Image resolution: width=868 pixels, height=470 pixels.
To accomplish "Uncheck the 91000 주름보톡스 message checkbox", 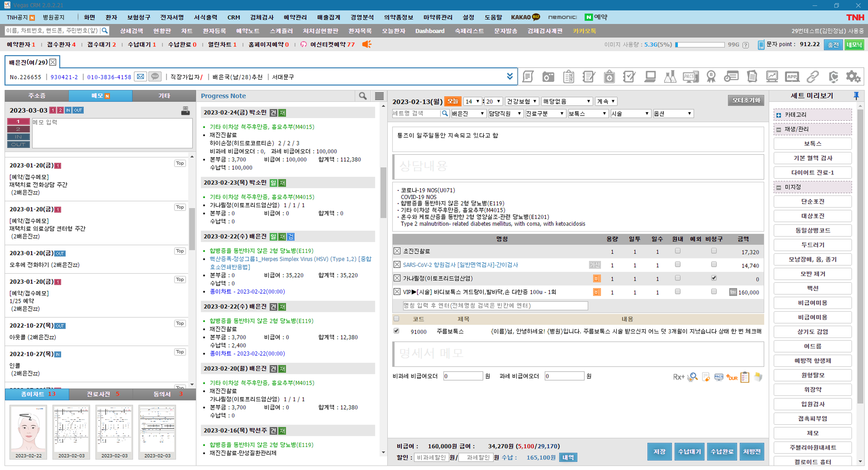I will 396,331.
